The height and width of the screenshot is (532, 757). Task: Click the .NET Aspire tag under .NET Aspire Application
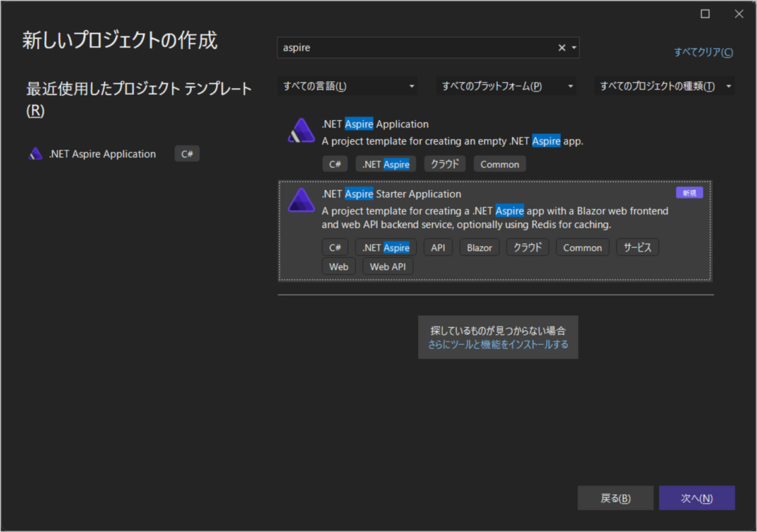[386, 164]
